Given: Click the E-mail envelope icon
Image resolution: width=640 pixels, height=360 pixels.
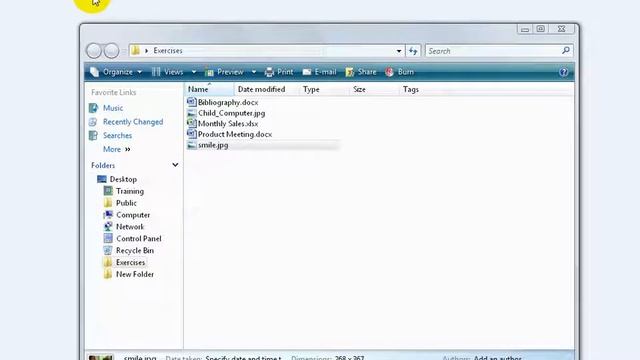Looking at the screenshot, I should (x=307, y=72).
